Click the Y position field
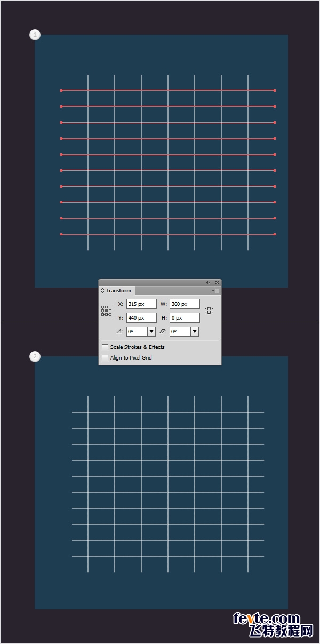This screenshot has width=320, height=644. [x=141, y=318]
